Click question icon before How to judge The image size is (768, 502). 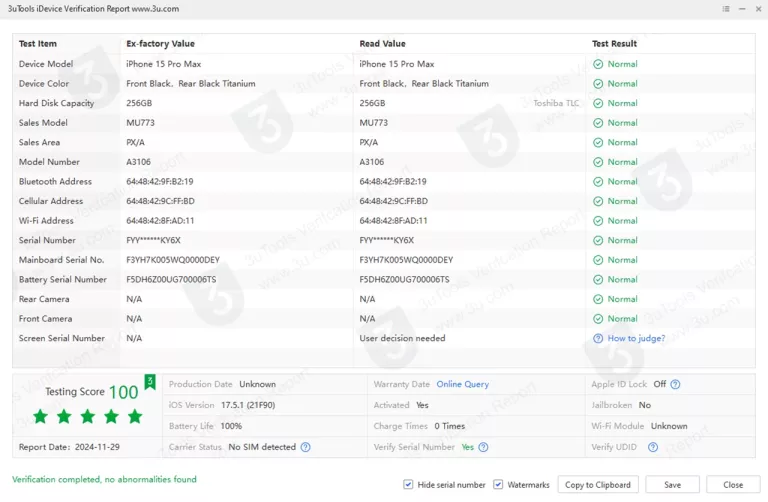coord(598,338)
